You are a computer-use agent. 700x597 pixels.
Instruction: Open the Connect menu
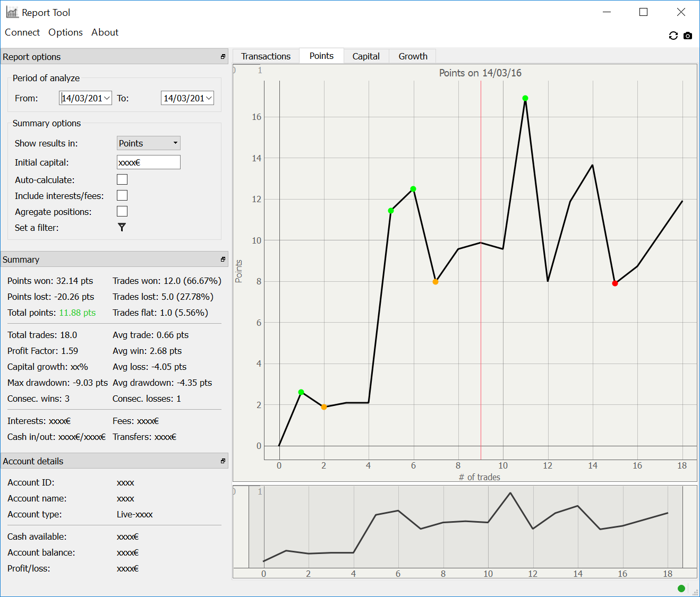22,32
